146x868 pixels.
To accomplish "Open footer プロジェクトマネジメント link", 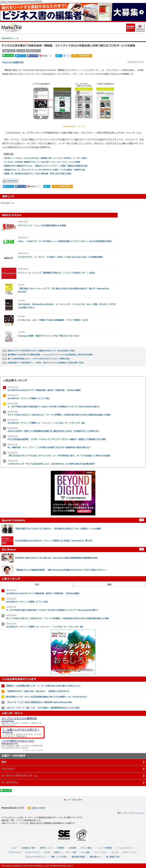I will point(36,857).
